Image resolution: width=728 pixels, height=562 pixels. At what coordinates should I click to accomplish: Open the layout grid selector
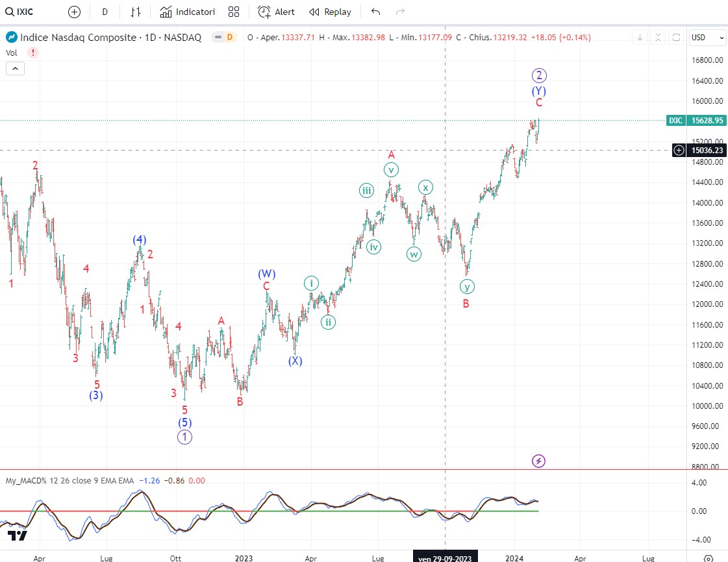(x=234, y=12)
